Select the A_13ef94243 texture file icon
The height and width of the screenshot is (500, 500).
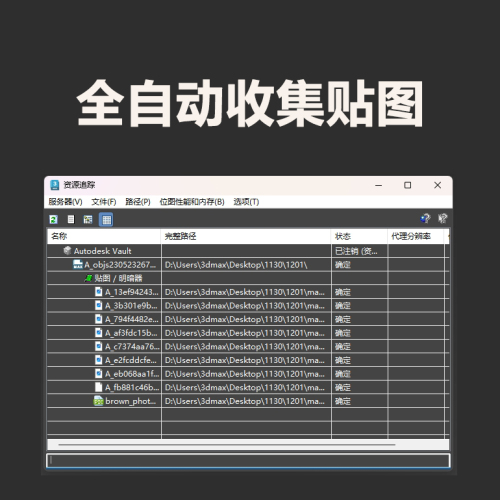tap(99, 292)
